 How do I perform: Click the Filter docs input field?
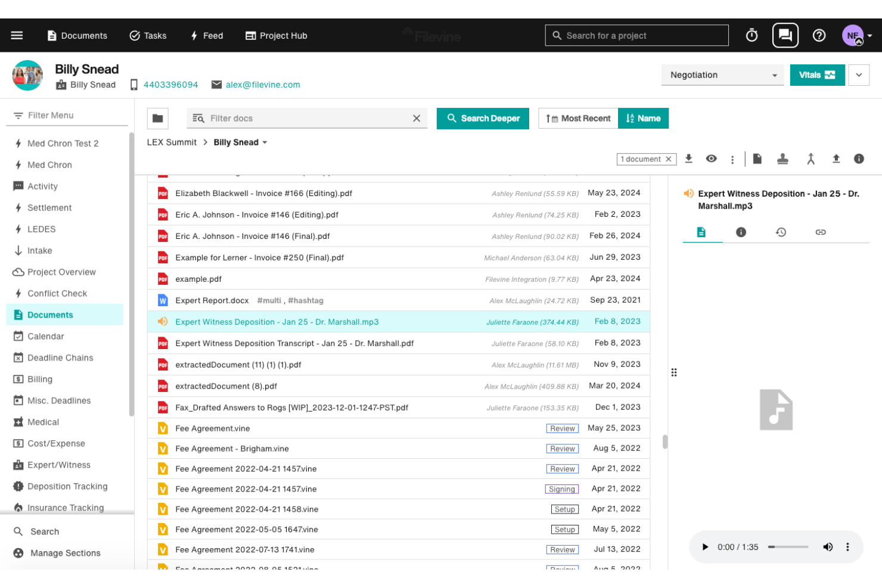307,119
